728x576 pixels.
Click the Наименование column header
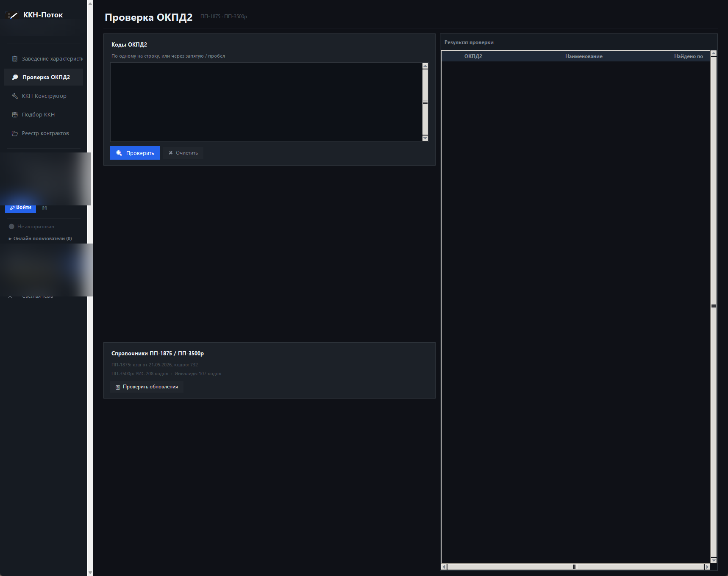point(584,56)
